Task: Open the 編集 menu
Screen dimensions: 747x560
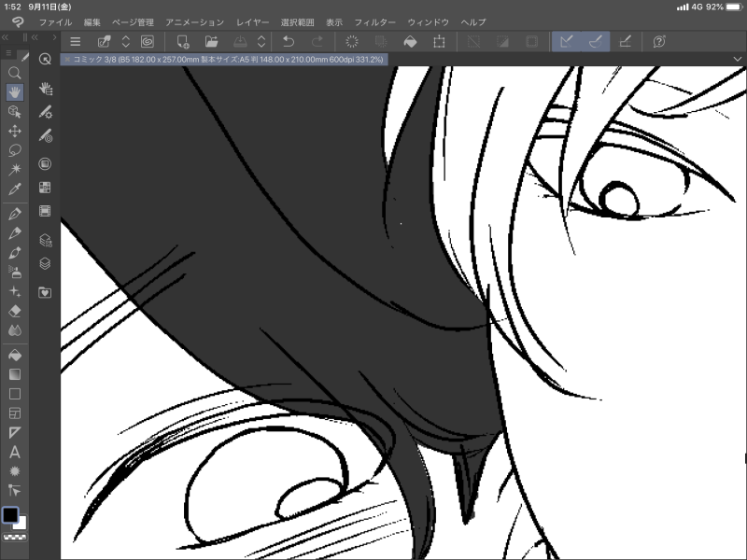Action: (92, 22)
